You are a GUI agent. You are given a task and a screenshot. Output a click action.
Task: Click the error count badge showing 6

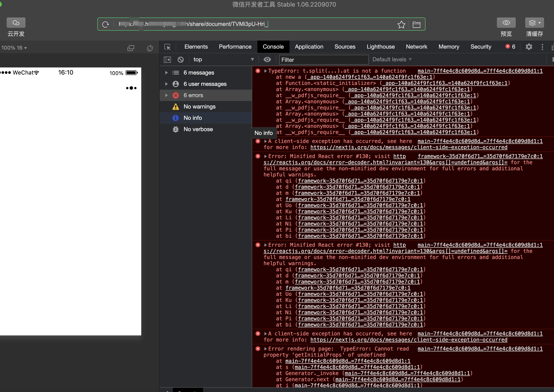(x=510, y=47)
